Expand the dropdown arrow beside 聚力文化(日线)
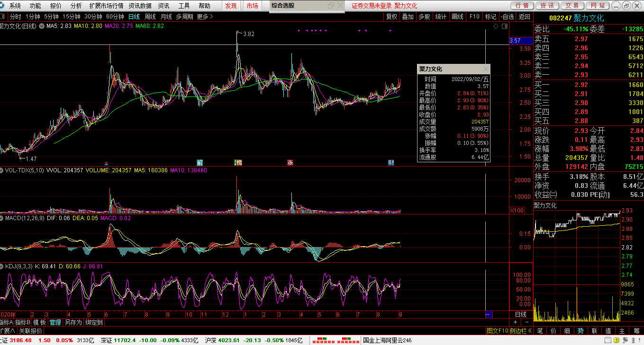The image size is (644, 345). (42, 26)
